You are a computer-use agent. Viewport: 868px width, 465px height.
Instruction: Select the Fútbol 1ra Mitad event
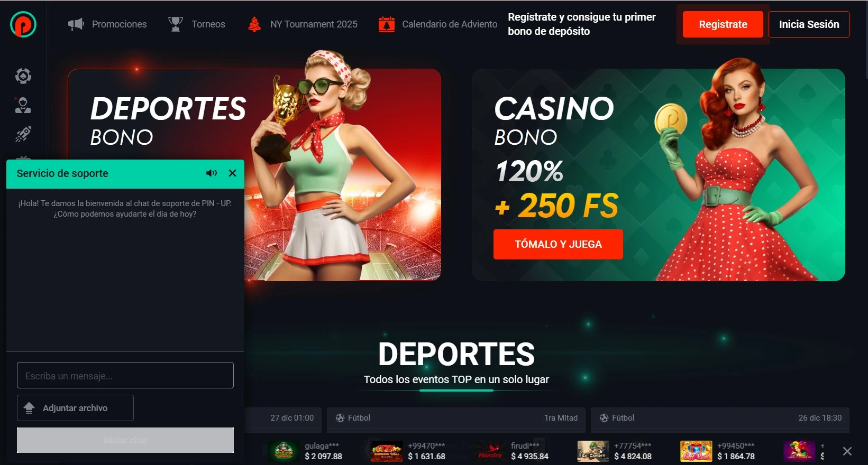coord(456,417)
